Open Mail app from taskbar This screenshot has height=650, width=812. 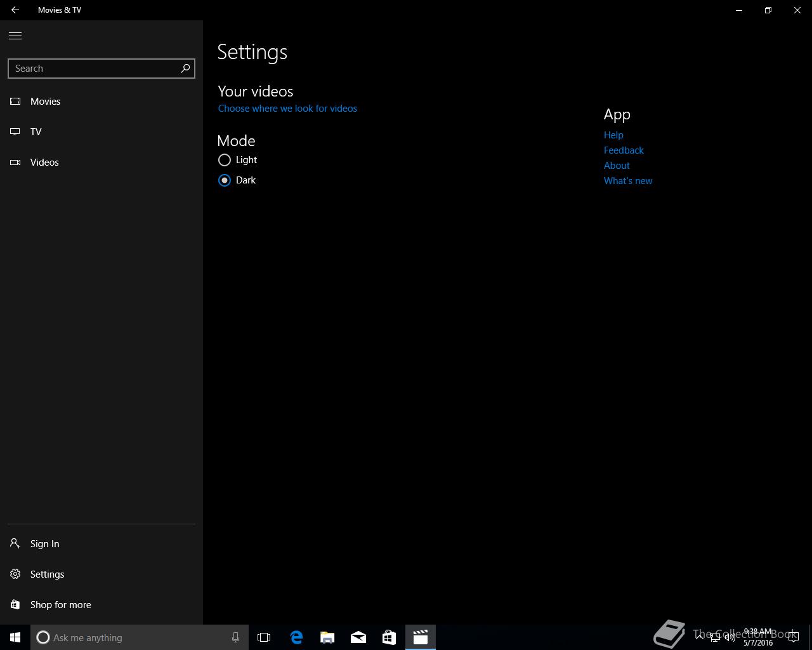click(x=358, y=637)
